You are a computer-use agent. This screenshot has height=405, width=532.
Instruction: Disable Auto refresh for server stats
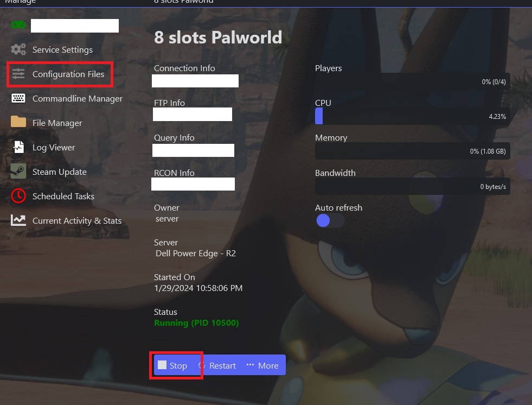pyautogui.click(x=330, y=220)
